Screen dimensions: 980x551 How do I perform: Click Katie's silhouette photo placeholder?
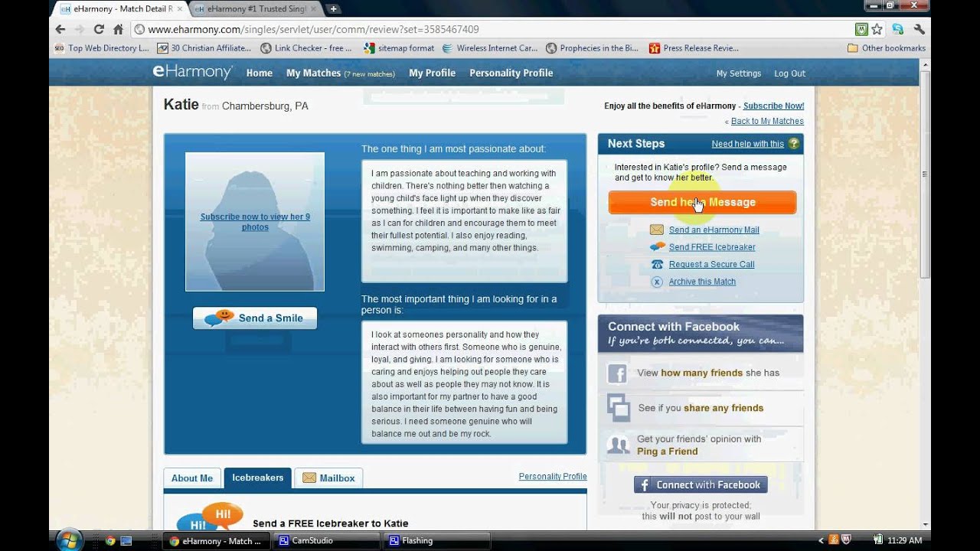[x=255, y=222]
